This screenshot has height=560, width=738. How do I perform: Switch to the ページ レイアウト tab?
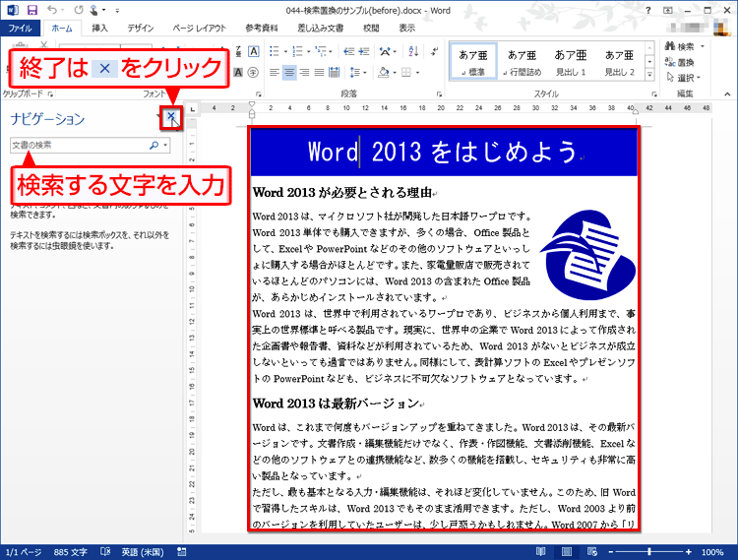[x=199, y=29]
